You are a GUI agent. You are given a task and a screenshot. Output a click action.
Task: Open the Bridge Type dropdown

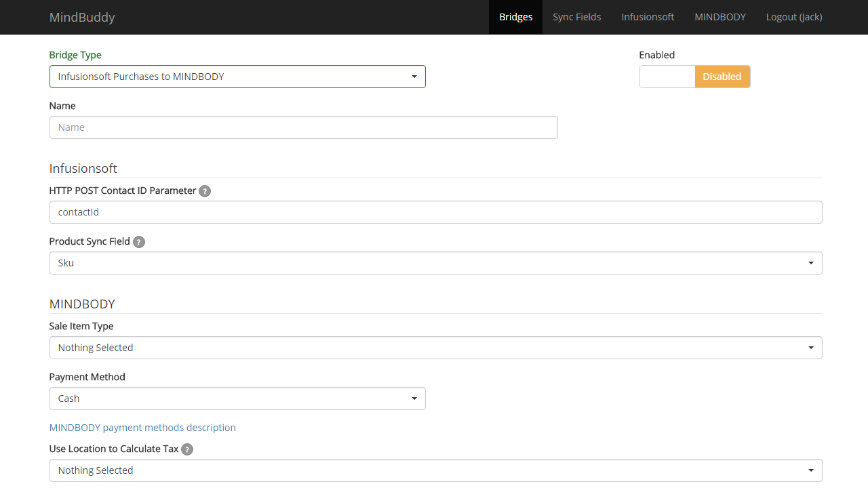(x=237, y=77)
